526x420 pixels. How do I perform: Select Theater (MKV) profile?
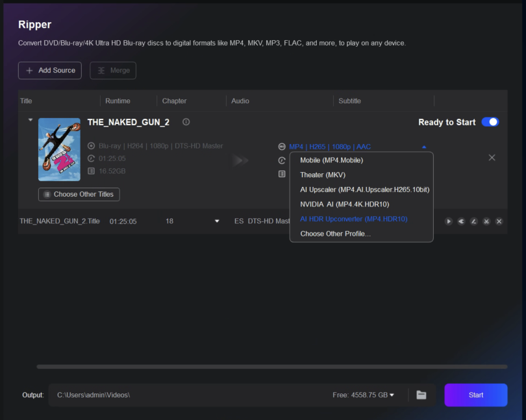coord(322,175)
